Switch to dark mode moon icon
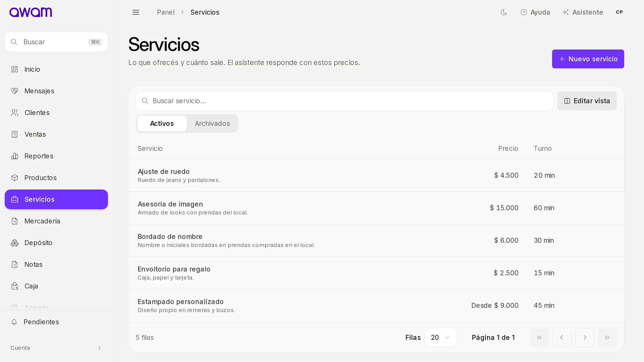 504,12
